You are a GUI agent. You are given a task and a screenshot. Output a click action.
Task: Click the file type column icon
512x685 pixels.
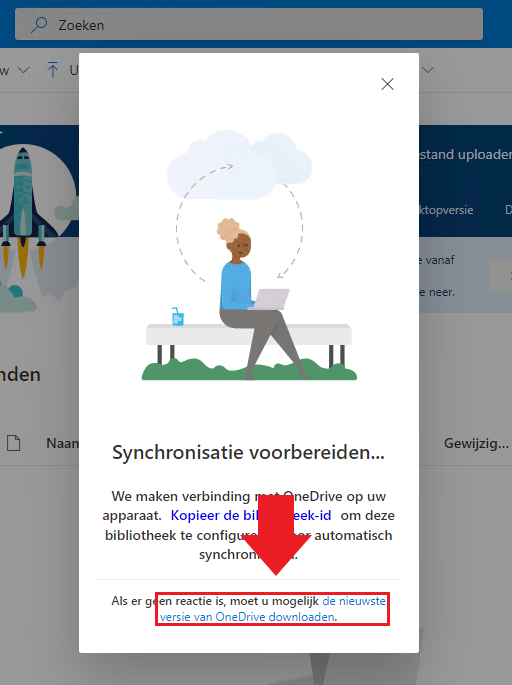coord(14,443)
